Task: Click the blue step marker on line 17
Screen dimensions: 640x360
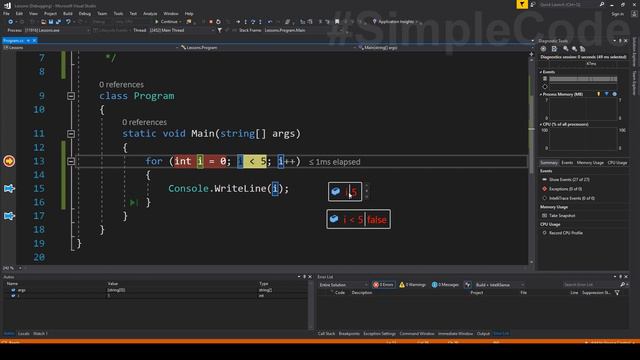Action: pyautogui.click(x=9, y=216)
